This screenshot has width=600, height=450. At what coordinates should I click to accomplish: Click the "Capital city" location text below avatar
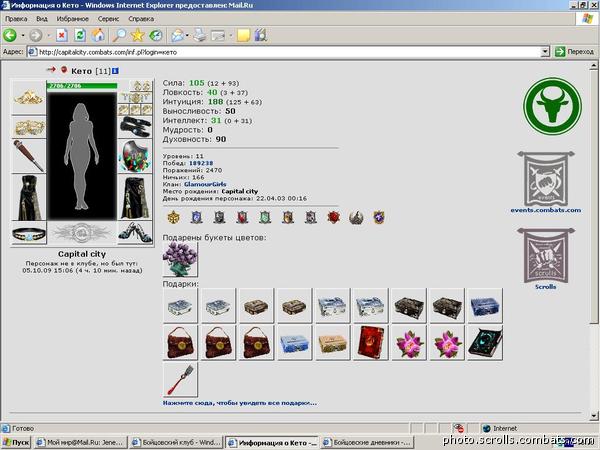coord(82,254)
